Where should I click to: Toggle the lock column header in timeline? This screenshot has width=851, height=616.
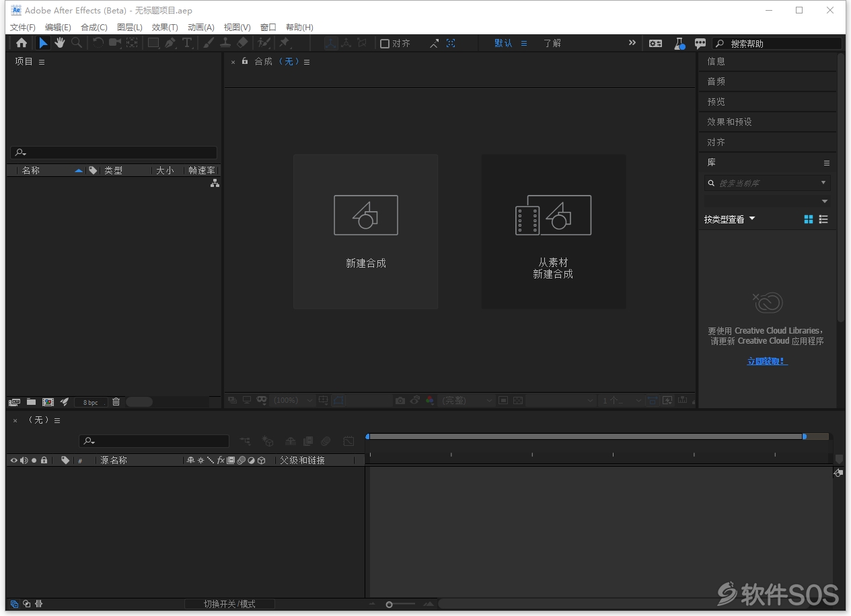point(44,460)
